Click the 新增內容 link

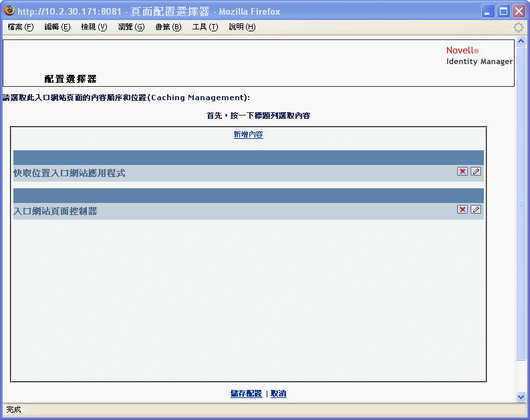point(248,134)
